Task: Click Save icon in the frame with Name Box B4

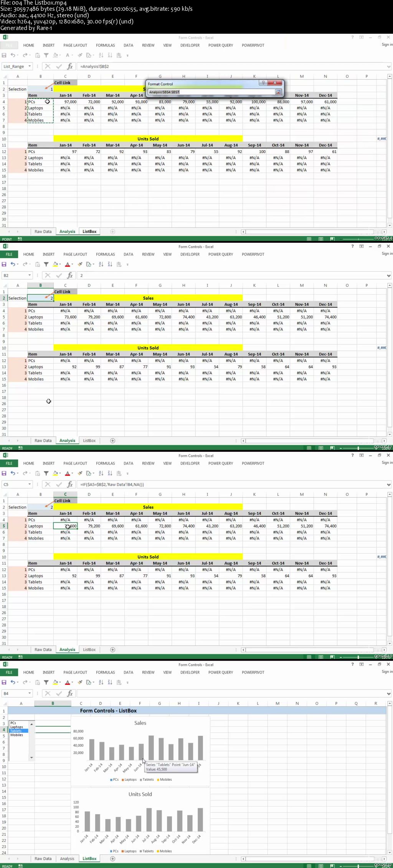Action: click(4, 682)
